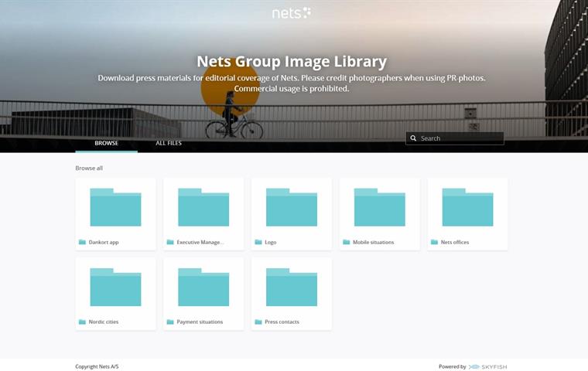Click the Powered by text
The image size is (588, 371).
[x=453, y=366]
